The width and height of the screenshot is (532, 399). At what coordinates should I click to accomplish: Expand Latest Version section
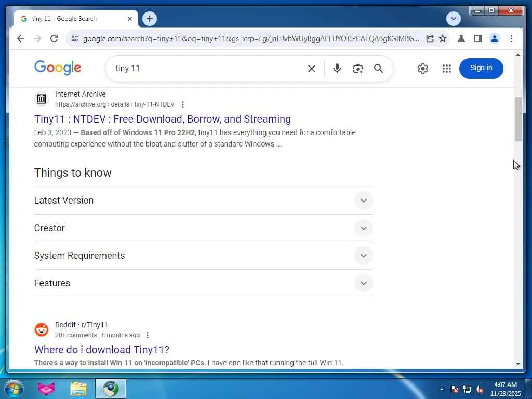tap(204, 201)
